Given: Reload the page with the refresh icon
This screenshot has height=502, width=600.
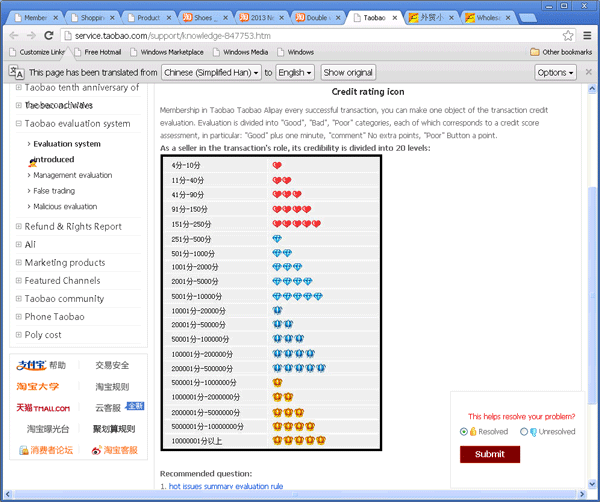Looking at the screenshot, I should (x=52, y=35).
